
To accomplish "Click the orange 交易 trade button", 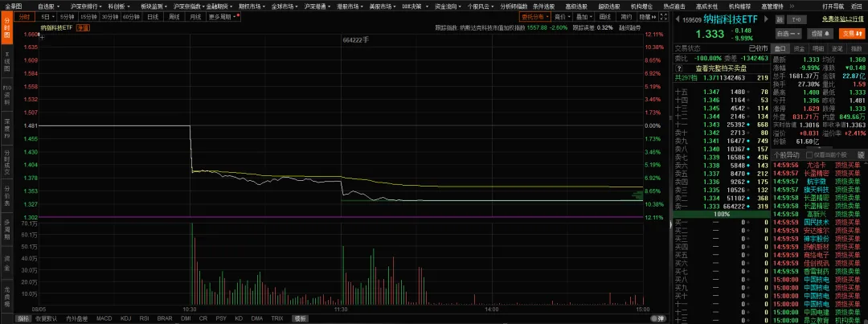I will click(x=851, y=35).
